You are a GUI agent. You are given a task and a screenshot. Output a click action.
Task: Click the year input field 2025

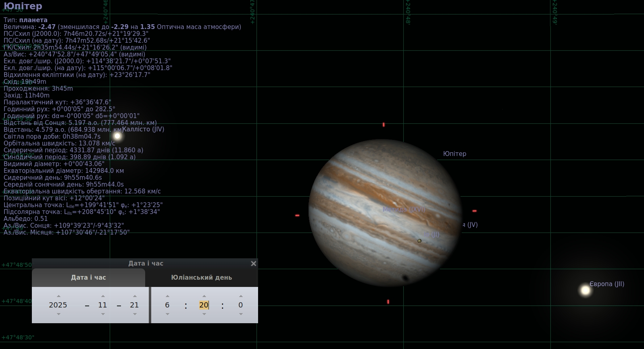pos(58,305)
